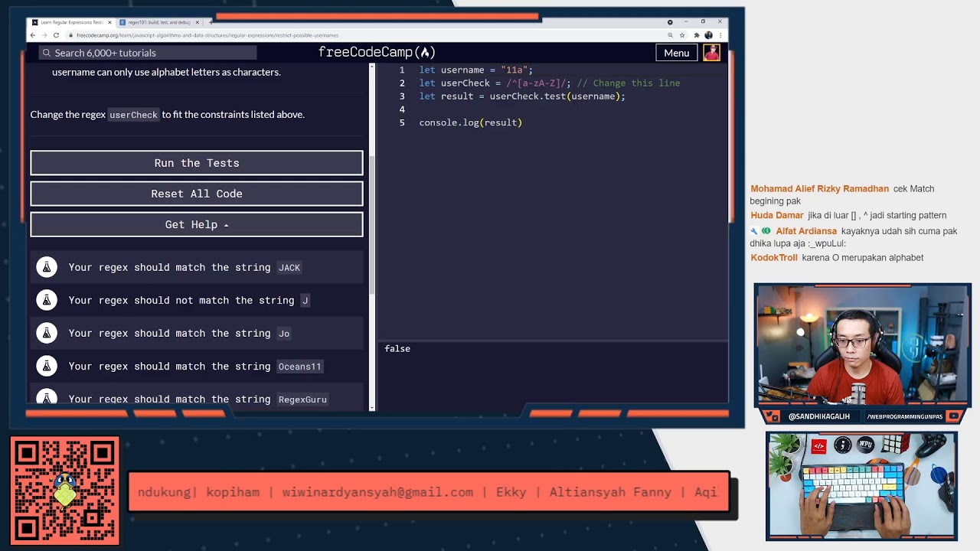The image size is (980, 551).
Task: Switch to the regex101 browser tab
Action: 159,22
